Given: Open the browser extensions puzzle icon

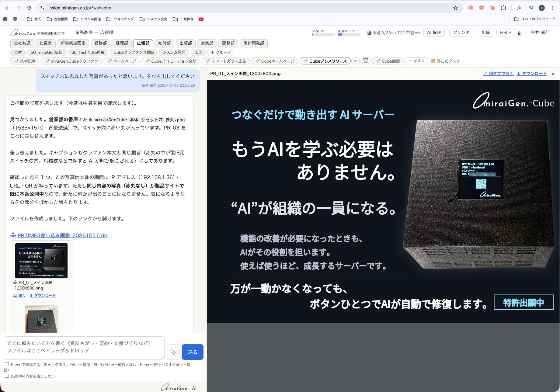Looking at the screenshot, I should (503, 8).
